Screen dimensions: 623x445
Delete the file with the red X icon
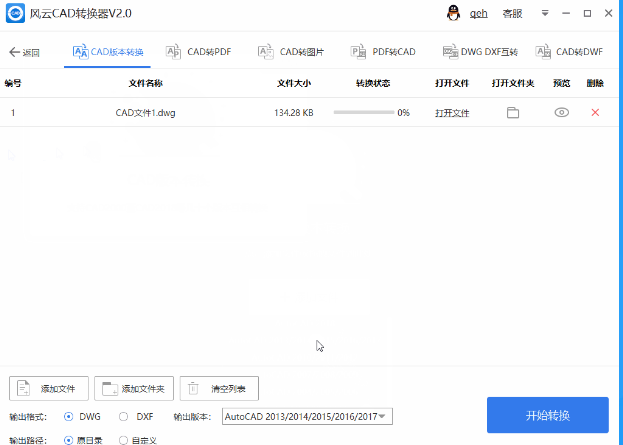point(595,112)
